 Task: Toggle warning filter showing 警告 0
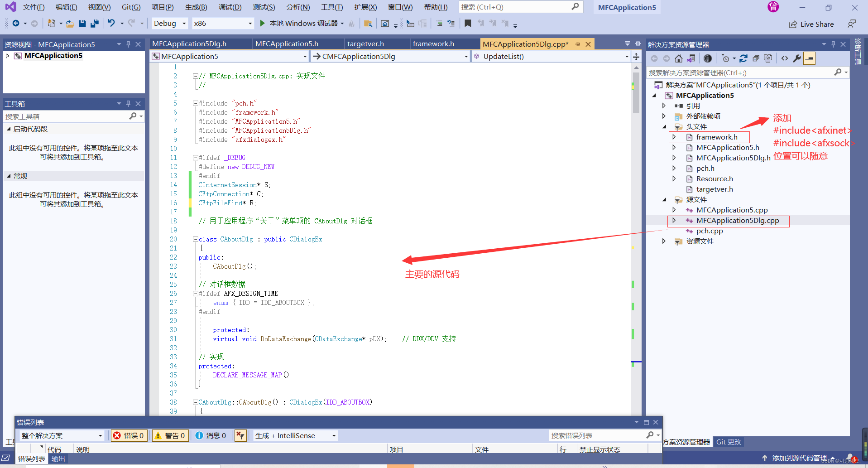tap(170, 435)
